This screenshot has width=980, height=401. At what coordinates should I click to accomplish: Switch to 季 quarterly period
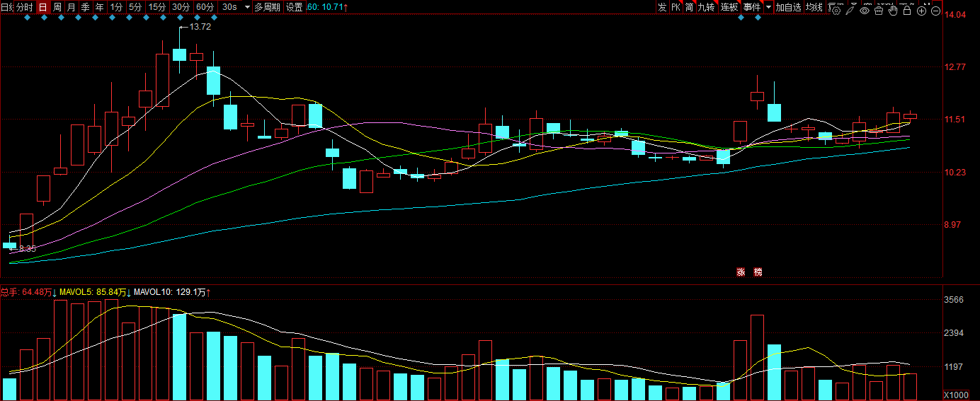coord(86,7)
